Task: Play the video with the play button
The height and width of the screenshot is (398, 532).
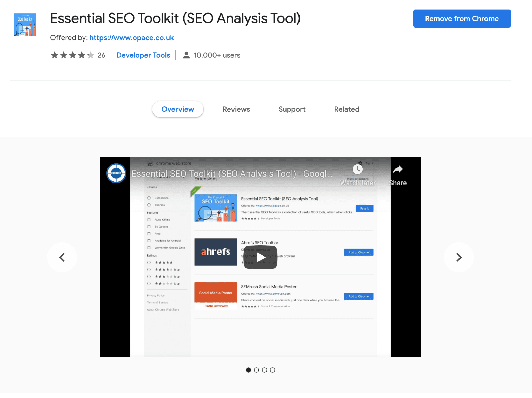Action: click(x=260, y=257)
